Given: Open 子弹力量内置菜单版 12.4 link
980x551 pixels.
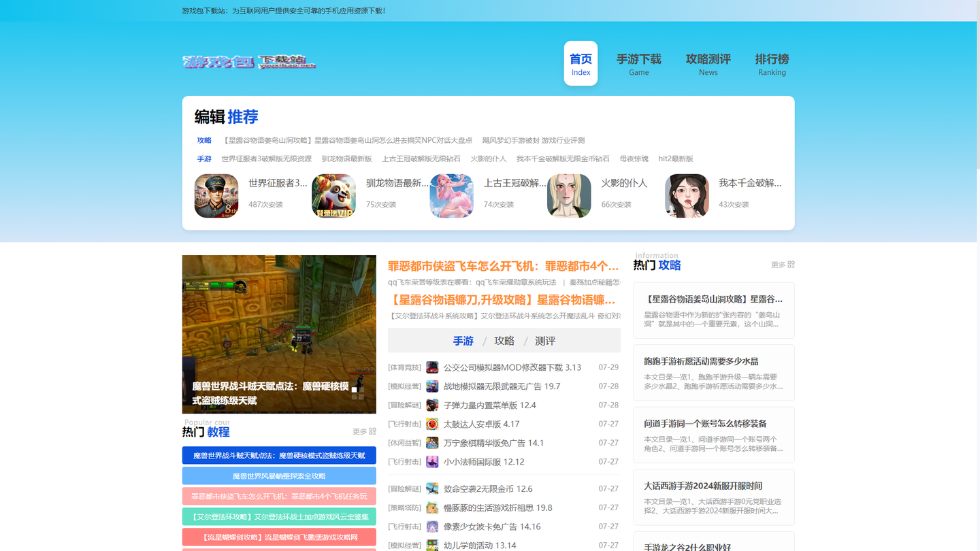Looking at the screenshot, I should [490, 405].
